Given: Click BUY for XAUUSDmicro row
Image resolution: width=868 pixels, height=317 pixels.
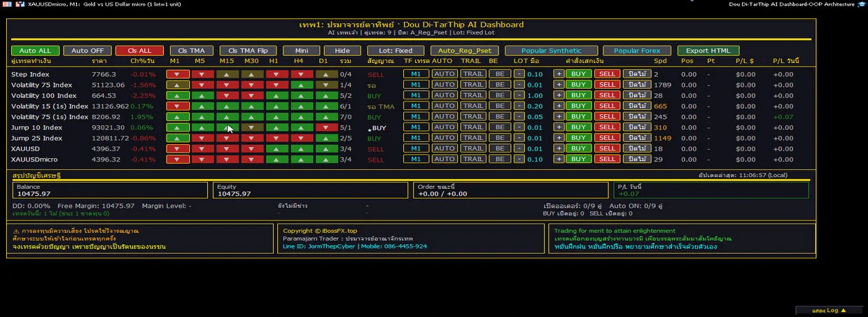Looking at the screenshot, I should 578,159.
